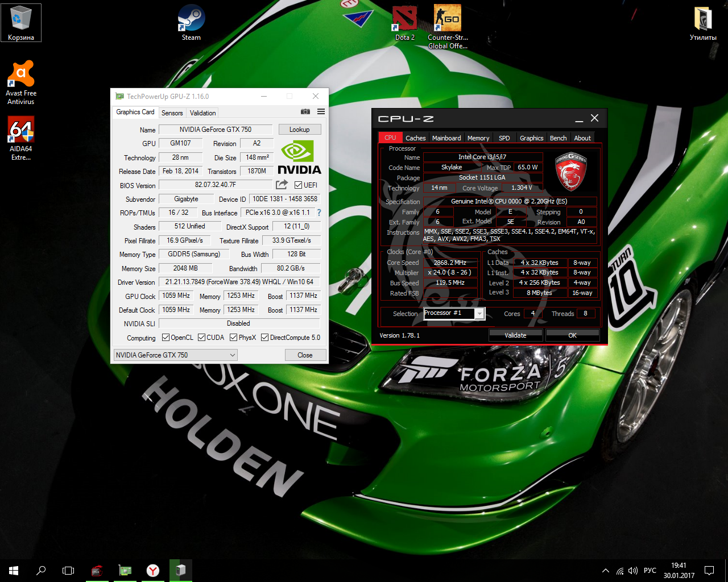The image size is (728, 582).
Task: Click the Instructions list in CPU-Z
Action: (x=510, y=235)
